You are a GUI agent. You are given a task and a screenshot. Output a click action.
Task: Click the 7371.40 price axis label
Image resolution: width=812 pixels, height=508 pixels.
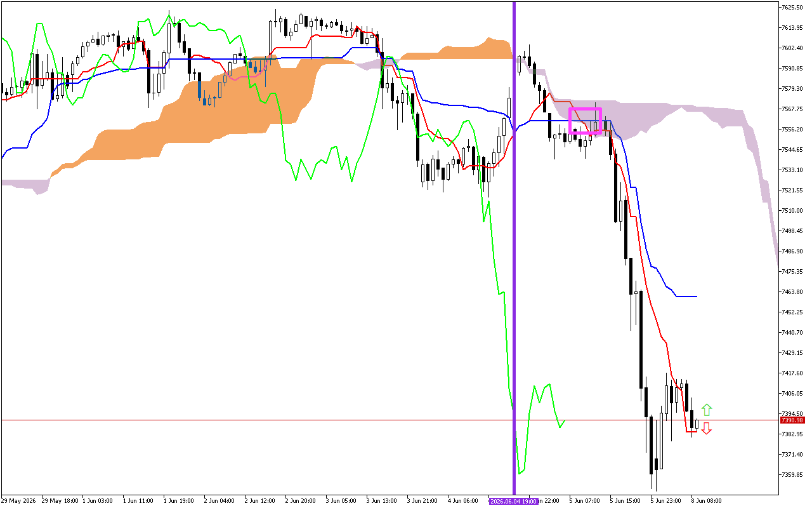pos(792,455)
